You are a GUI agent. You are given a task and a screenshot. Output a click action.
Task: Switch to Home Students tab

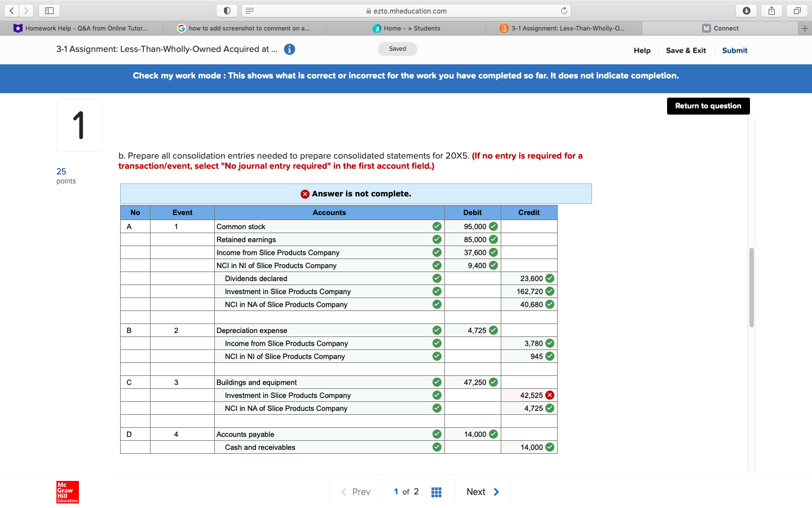click(406, 28)
